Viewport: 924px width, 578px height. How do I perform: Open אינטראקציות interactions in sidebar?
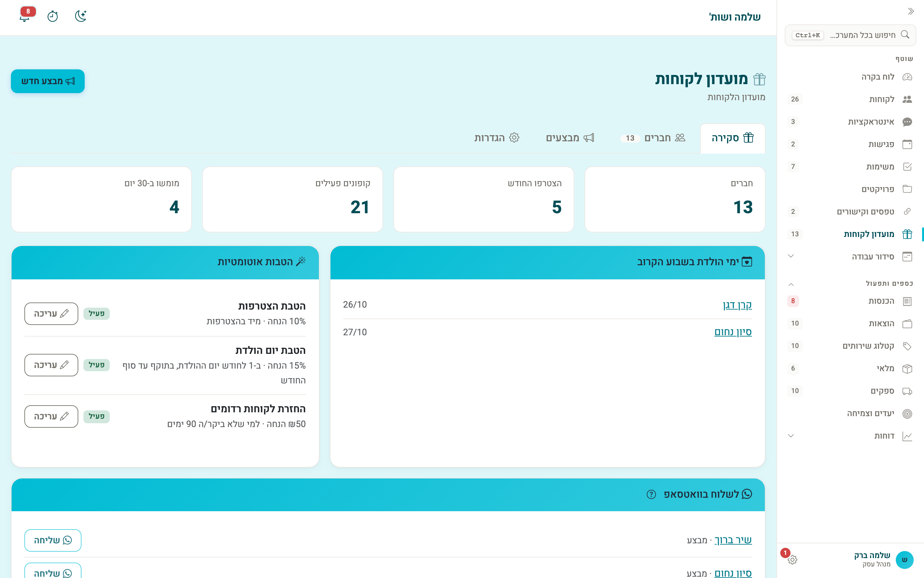point(850,122)
